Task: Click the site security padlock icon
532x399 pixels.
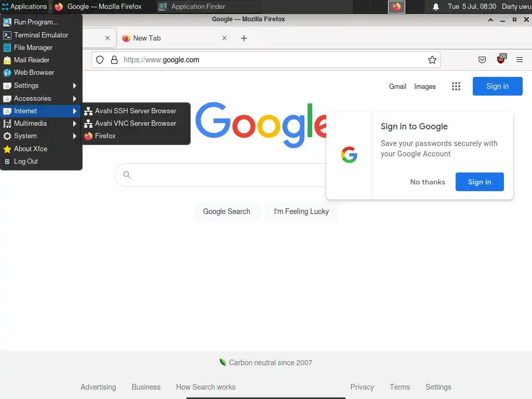Action: pos(114,60)
